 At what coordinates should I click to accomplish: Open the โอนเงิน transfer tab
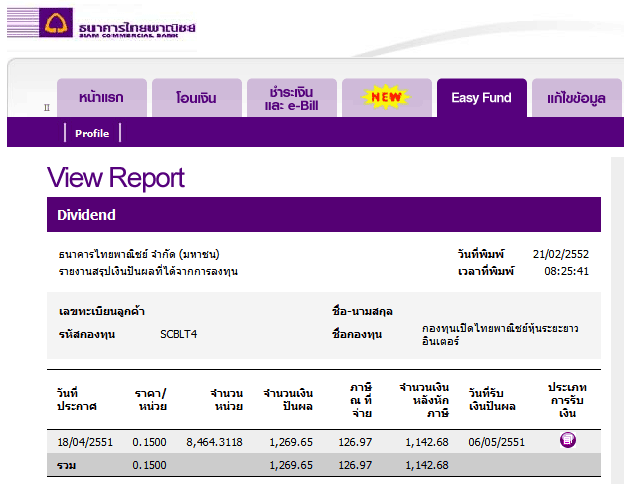[197, 98]
